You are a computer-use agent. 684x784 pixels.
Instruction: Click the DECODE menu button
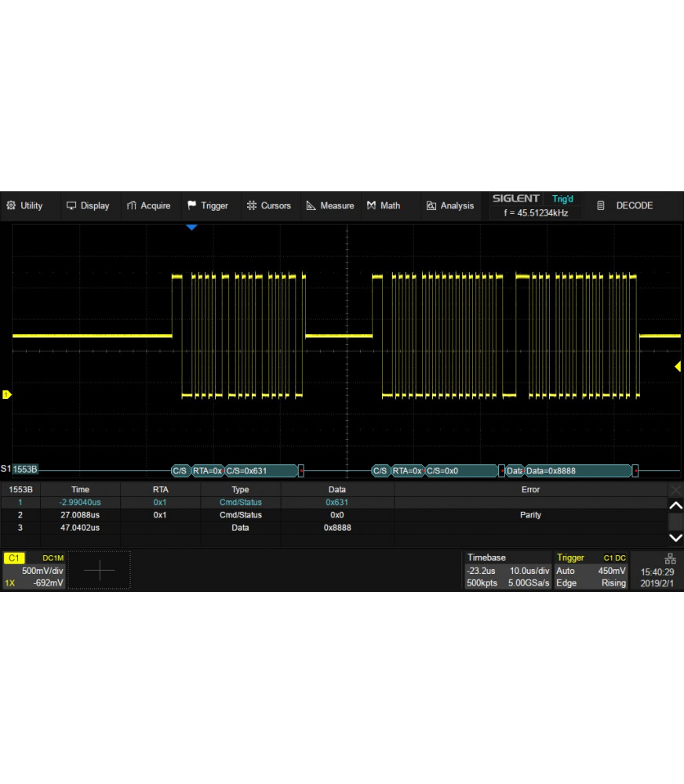625,205
